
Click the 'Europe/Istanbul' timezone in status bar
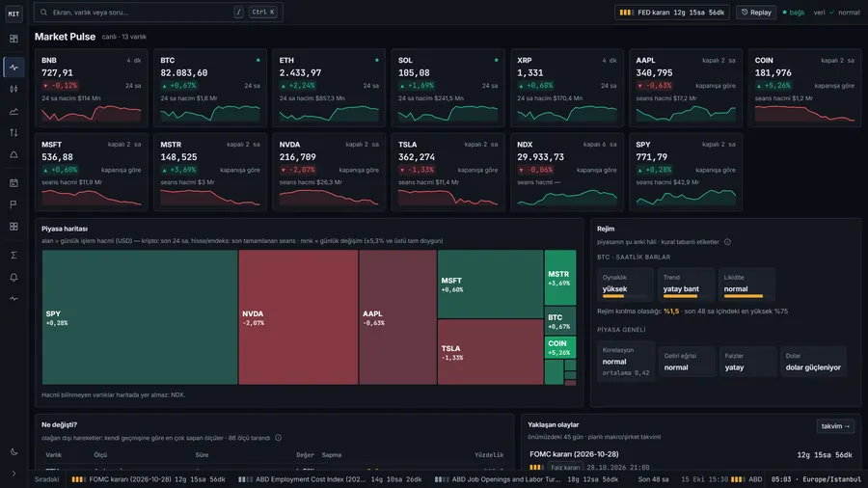pos(831,479)
